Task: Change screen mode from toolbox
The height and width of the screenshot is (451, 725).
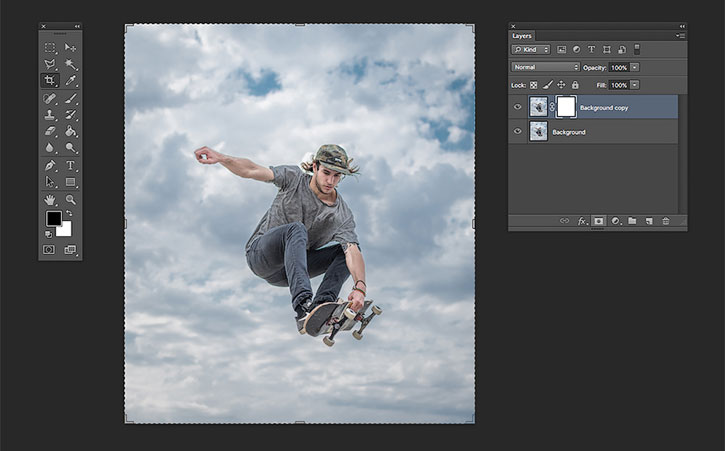Action: coord(70,250)
